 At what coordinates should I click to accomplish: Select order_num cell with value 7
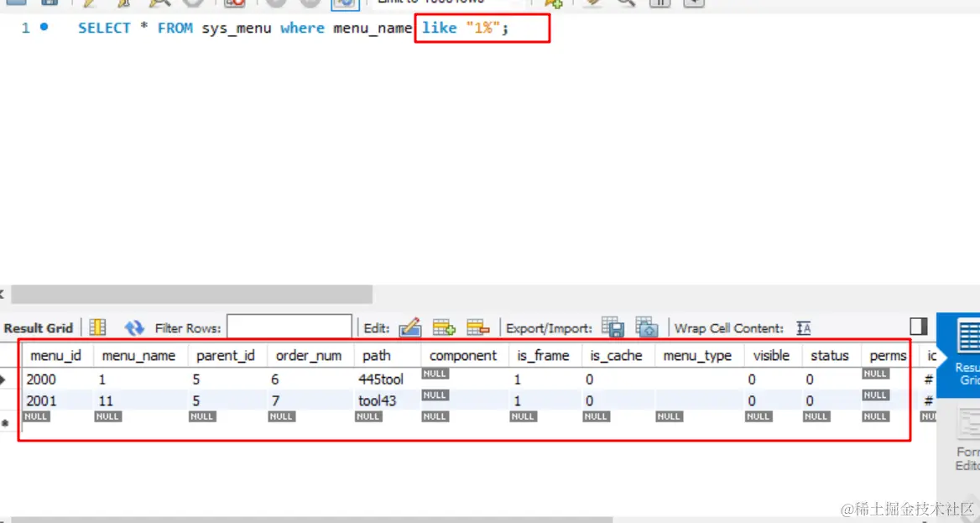tap(310, 400)
